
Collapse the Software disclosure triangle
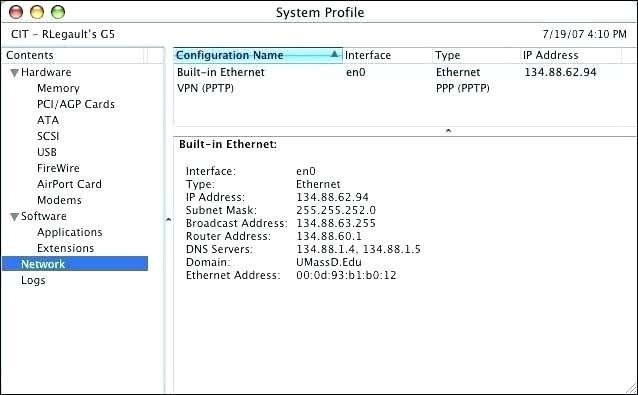[15, 217]
